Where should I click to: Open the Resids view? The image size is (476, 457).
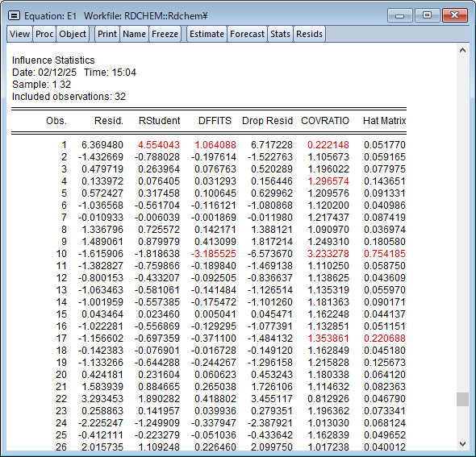pyautogui.click(x=309, y=34)
